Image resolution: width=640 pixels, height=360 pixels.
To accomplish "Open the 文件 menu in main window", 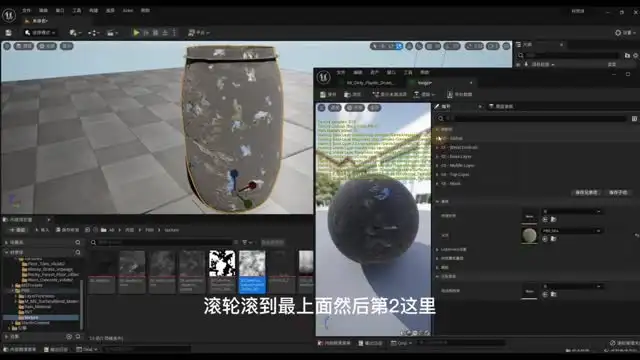I will (26, 10).
